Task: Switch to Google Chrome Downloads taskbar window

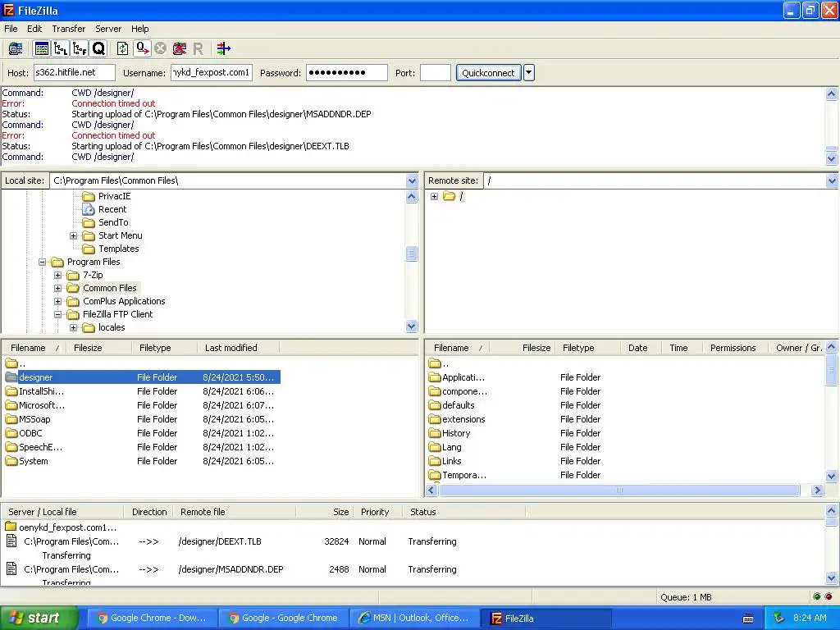Action: pos(151,619)
